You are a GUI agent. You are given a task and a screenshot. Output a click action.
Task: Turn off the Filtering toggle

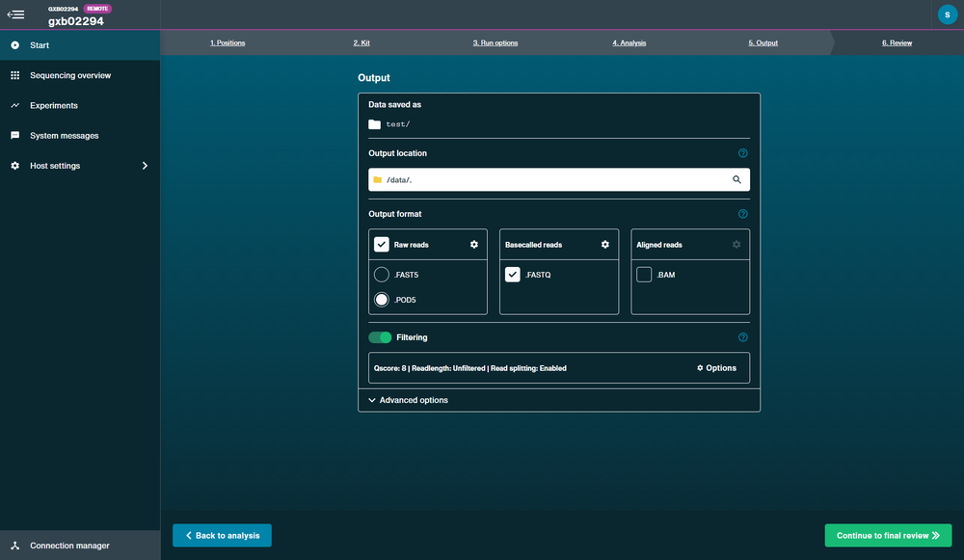pyautogui.click(x=380, y=337)
